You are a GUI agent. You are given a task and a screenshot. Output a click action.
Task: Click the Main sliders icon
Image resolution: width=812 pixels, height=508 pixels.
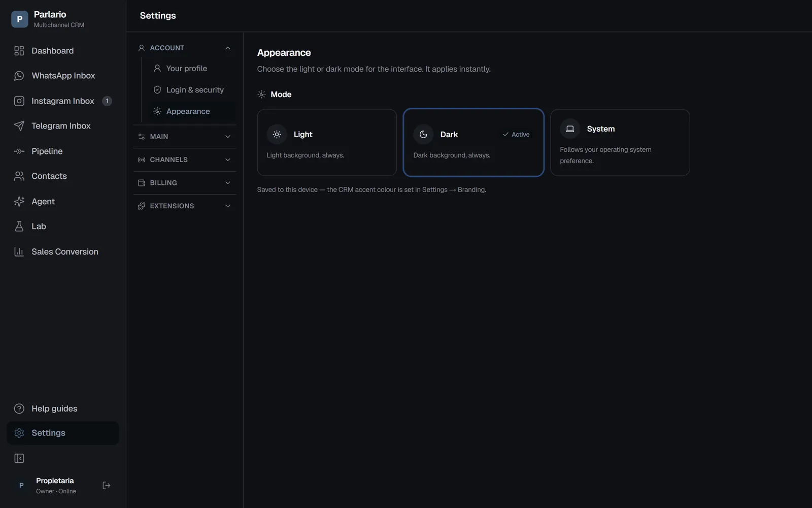click(x=142, y=137)
